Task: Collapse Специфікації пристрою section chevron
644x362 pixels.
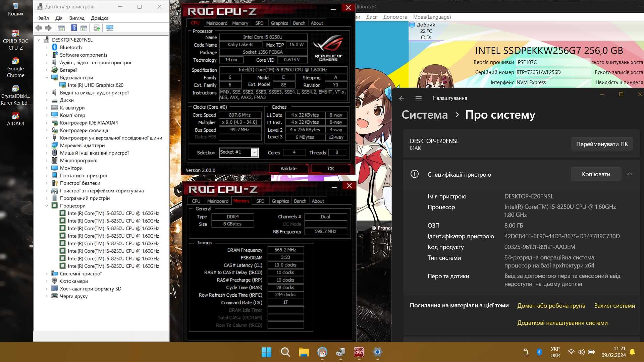Action: pos(630,174)
